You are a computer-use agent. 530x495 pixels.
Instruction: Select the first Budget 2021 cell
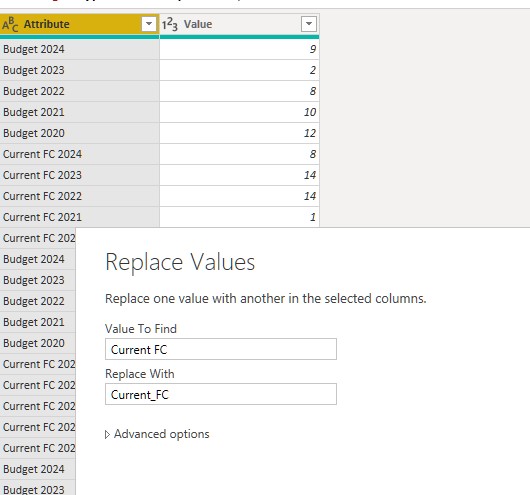tap(79, 112)
